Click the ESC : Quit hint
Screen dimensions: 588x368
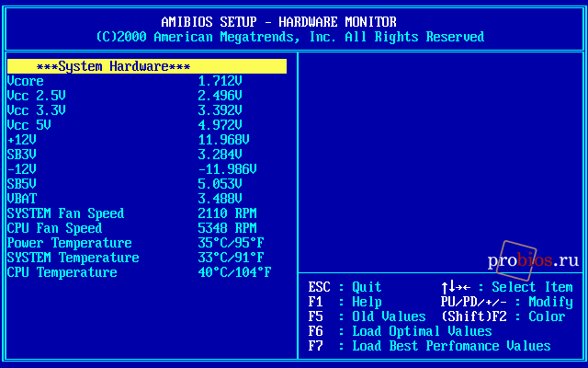click(345, 287)
